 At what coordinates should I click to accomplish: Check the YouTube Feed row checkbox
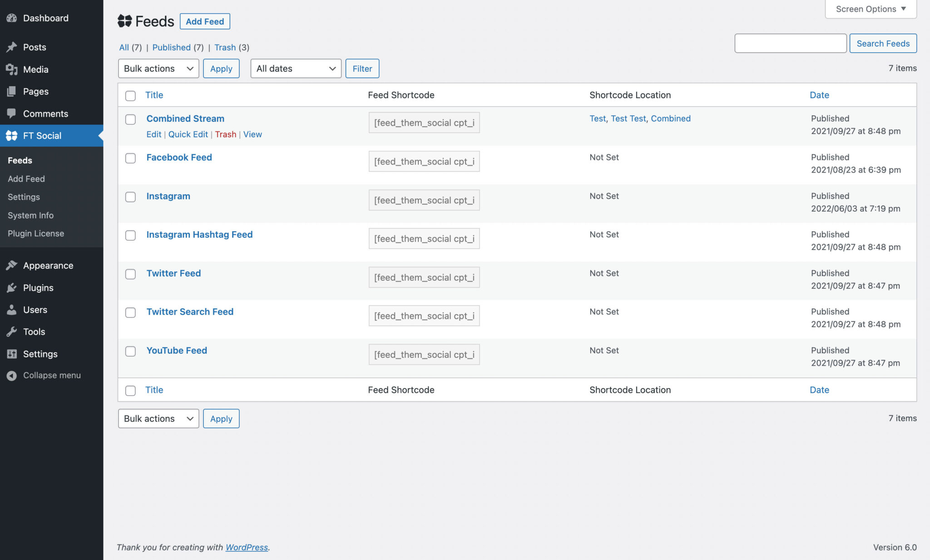(130, 351)
